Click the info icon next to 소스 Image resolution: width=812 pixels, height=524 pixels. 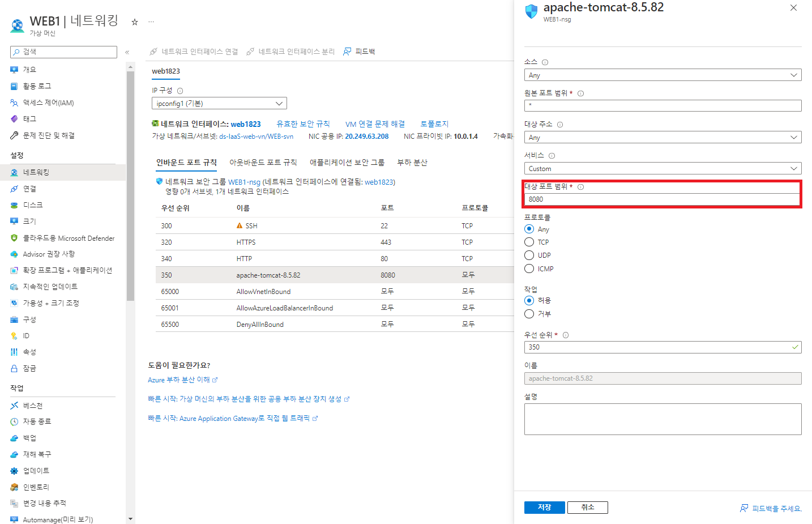[545, 62]
